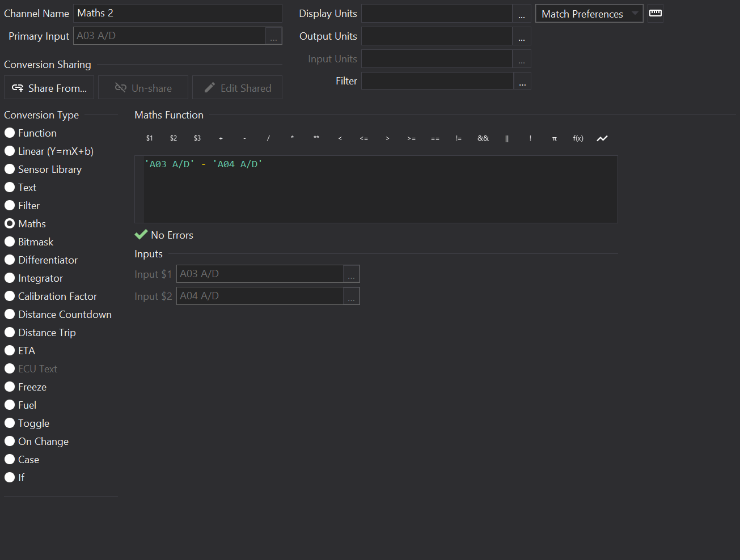Click the graph line icon in the maths toolbar
740x560 pixels.
[x=602, y=138]
